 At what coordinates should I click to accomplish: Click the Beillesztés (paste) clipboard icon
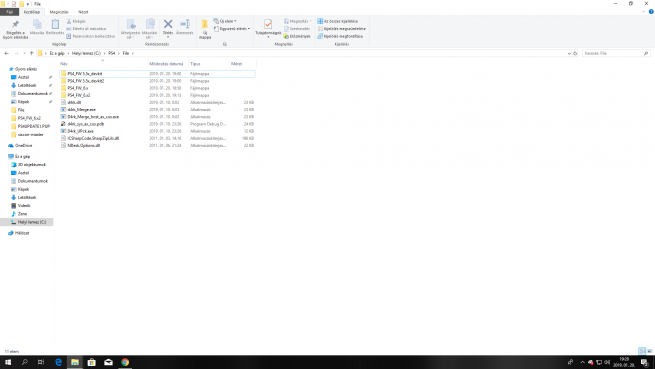[x=55, y=24]
